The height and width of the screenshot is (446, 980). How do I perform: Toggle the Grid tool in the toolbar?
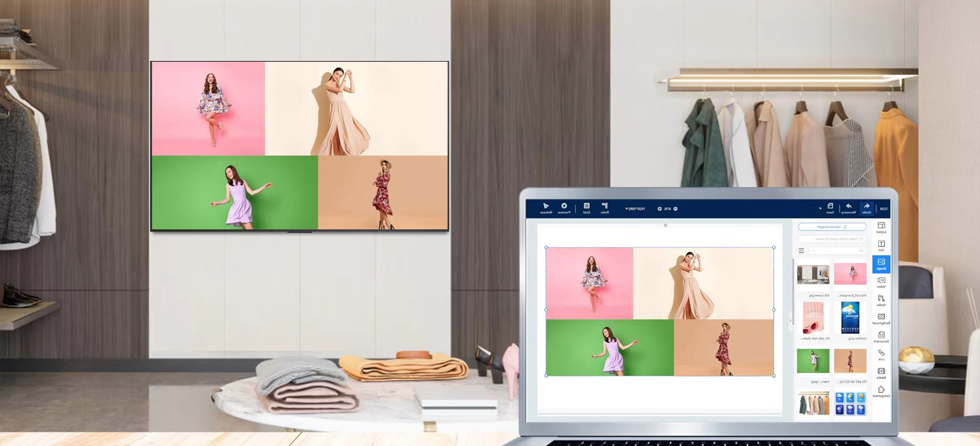click(587, 208)
